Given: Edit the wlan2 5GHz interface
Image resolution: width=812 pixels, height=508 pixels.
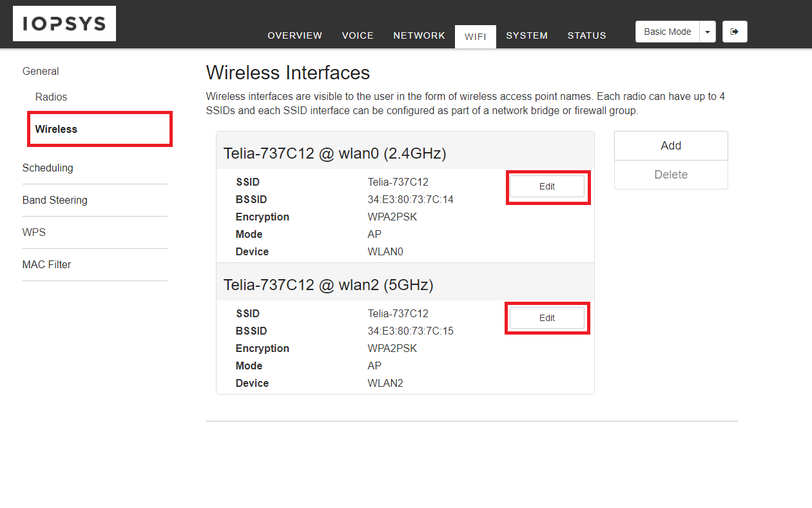Looking at the screenshot, I should [547, 318].
